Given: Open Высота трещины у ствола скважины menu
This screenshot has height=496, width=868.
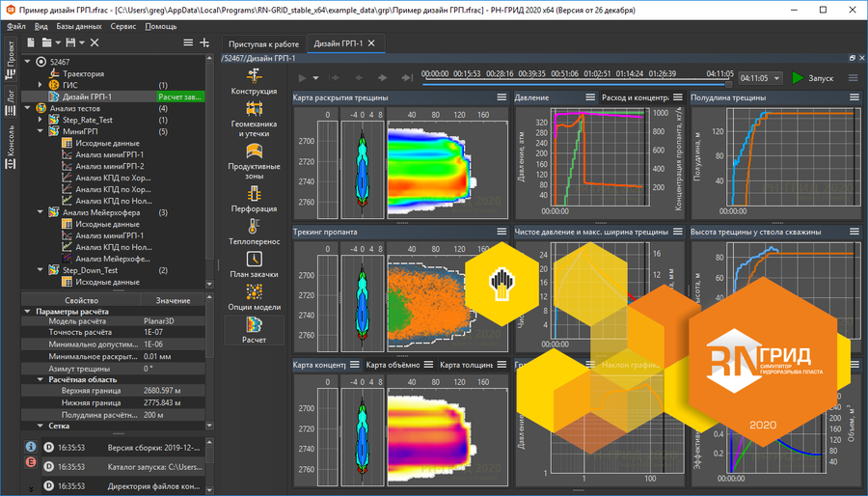Looking at the screenshot, I should click(x=854, y=232).
